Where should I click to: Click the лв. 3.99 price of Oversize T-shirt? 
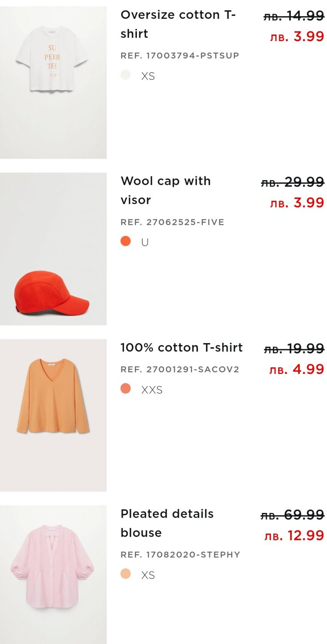[x=297, y=37]
